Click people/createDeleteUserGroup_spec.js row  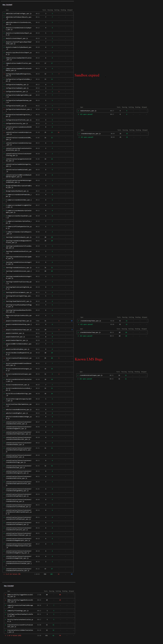[38, 325]
